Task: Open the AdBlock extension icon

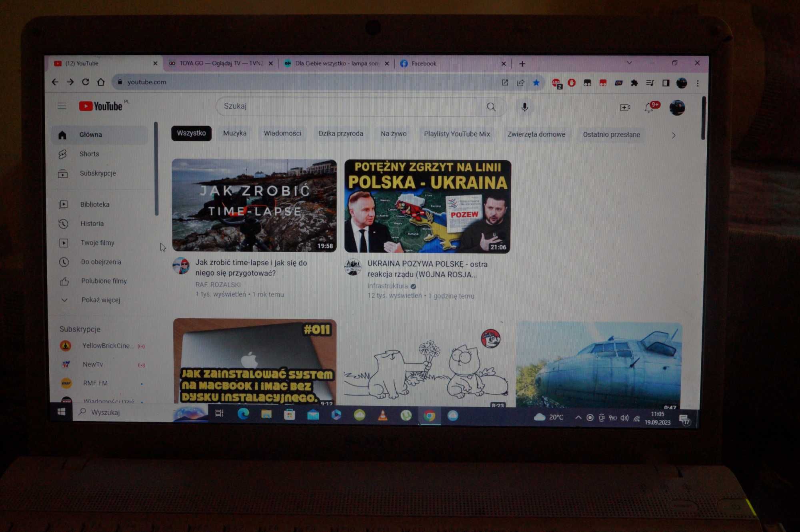Action: click(556, 83)
